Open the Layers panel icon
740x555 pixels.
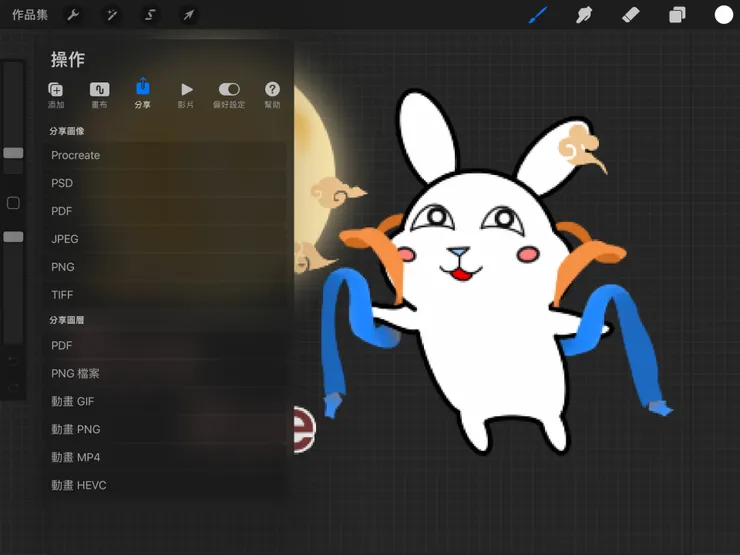click(x=677, y=15)
